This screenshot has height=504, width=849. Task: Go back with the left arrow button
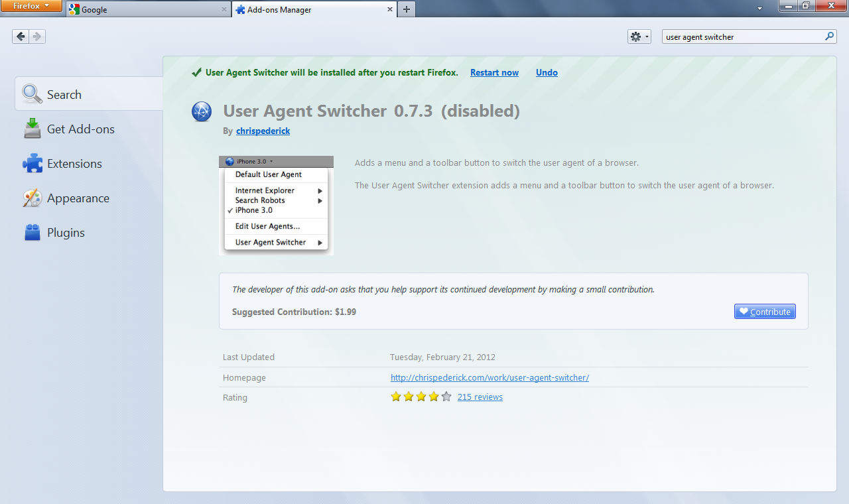[21, 36]
